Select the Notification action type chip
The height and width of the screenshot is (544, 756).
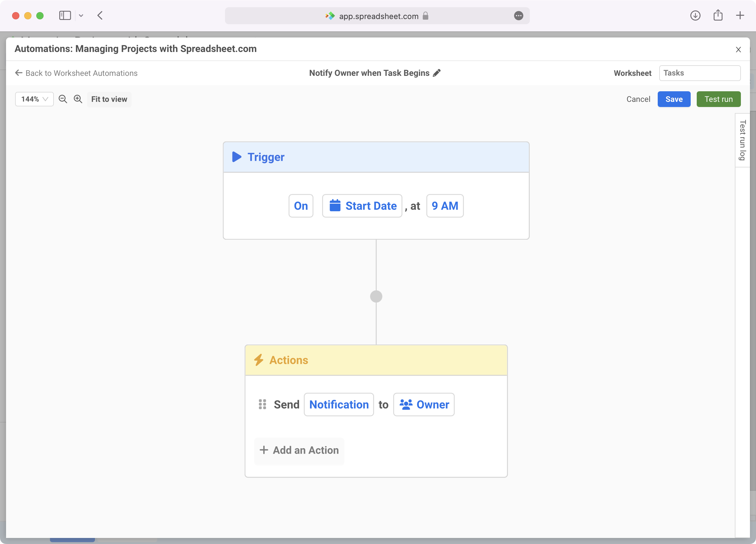(x=339, y=404)
